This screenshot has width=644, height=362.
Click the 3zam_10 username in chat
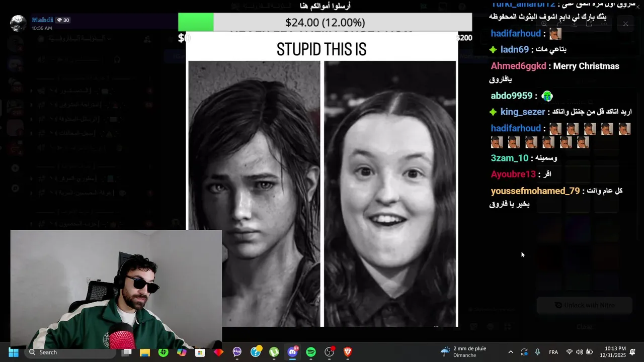click(510, 158)
